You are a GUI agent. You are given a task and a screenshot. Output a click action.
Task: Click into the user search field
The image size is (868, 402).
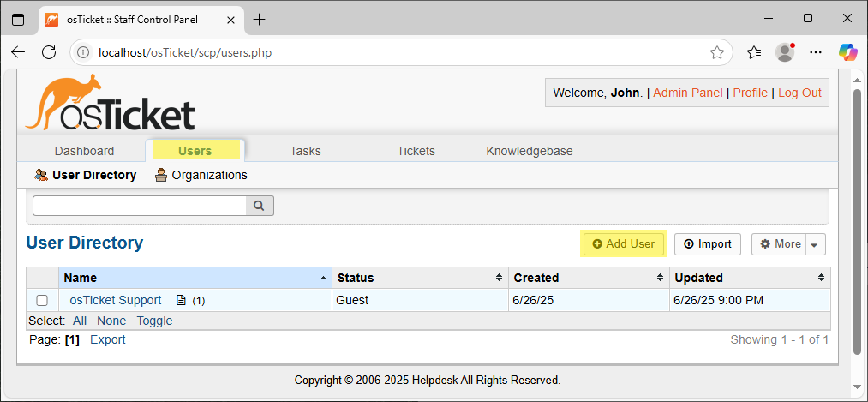tap(140, 206)
